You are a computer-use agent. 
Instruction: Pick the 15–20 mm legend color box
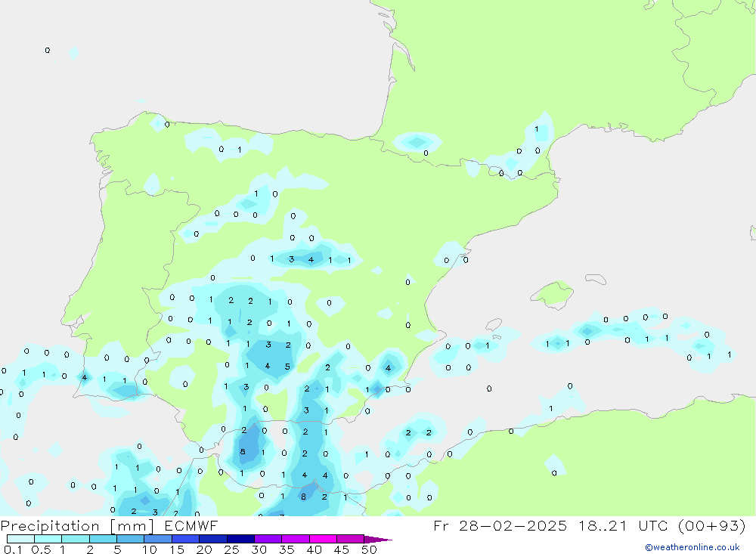186,539
